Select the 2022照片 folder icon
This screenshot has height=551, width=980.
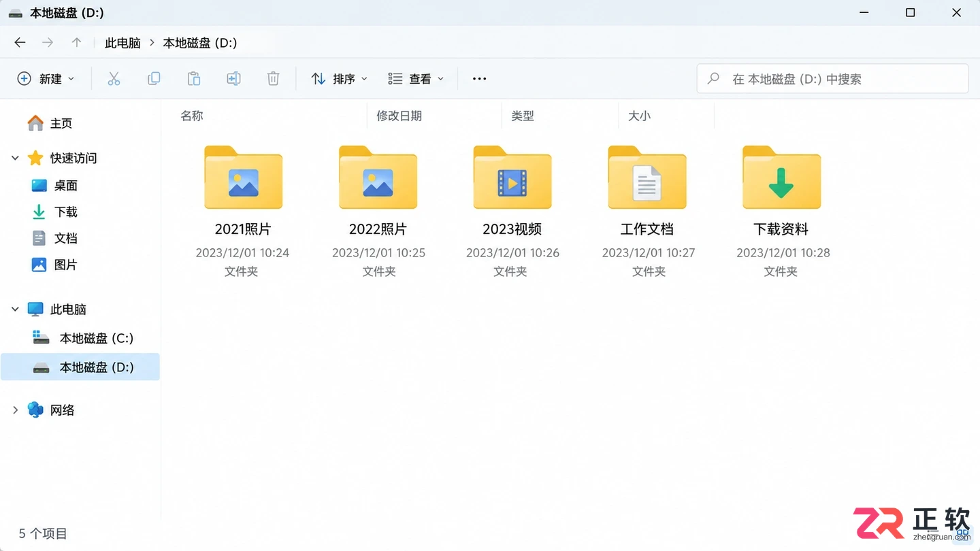[378, 178]
